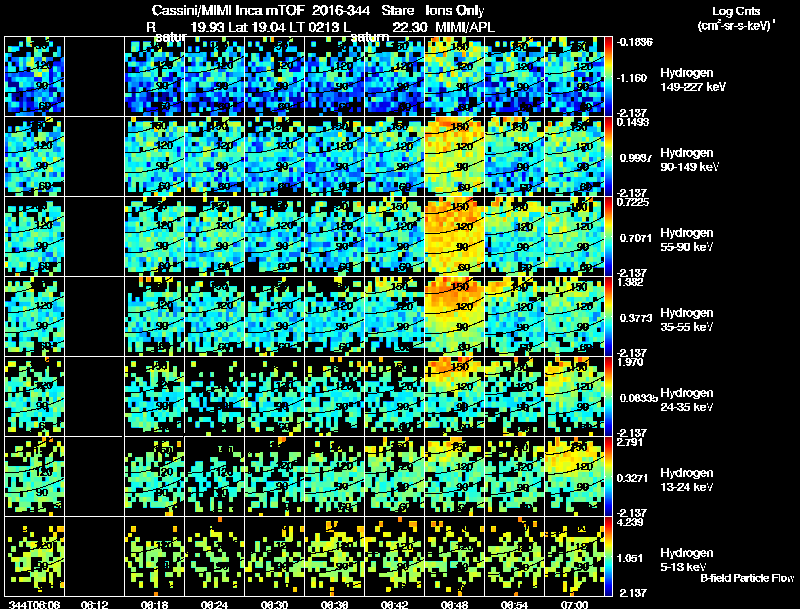Click the 06:42 time axis label
The image size is (800, 609).
coord(394,604)
